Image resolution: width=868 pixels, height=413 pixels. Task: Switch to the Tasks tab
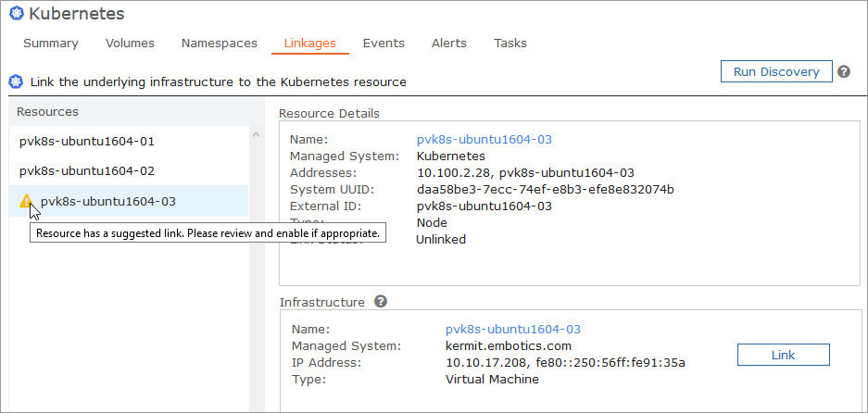[x=510, y=44]
